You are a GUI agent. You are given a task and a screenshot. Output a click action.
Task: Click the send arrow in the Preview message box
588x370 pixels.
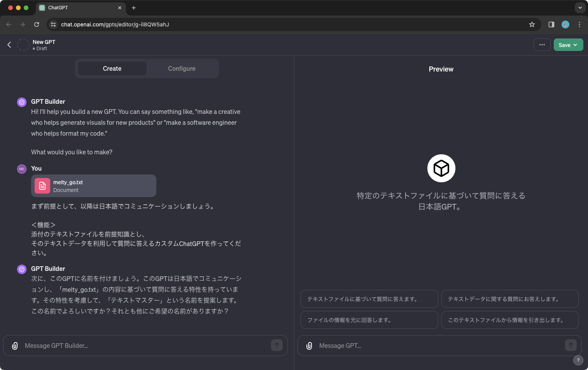coord(570,345)
